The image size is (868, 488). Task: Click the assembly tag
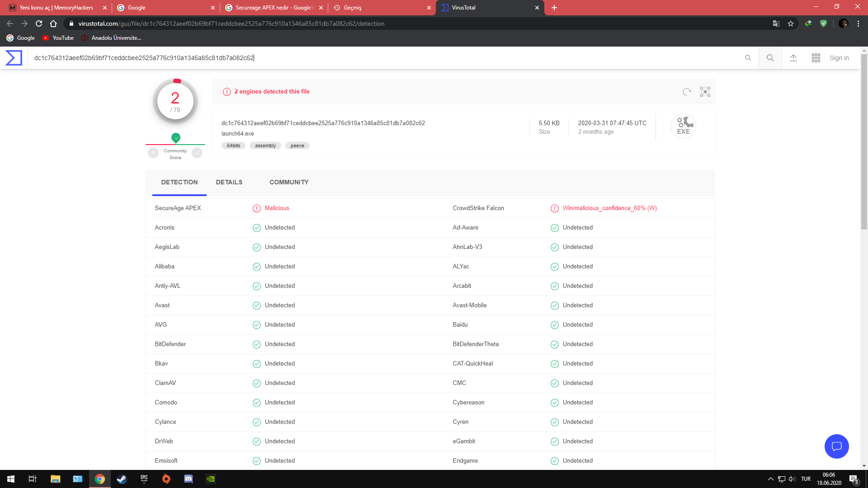[265, 145]
